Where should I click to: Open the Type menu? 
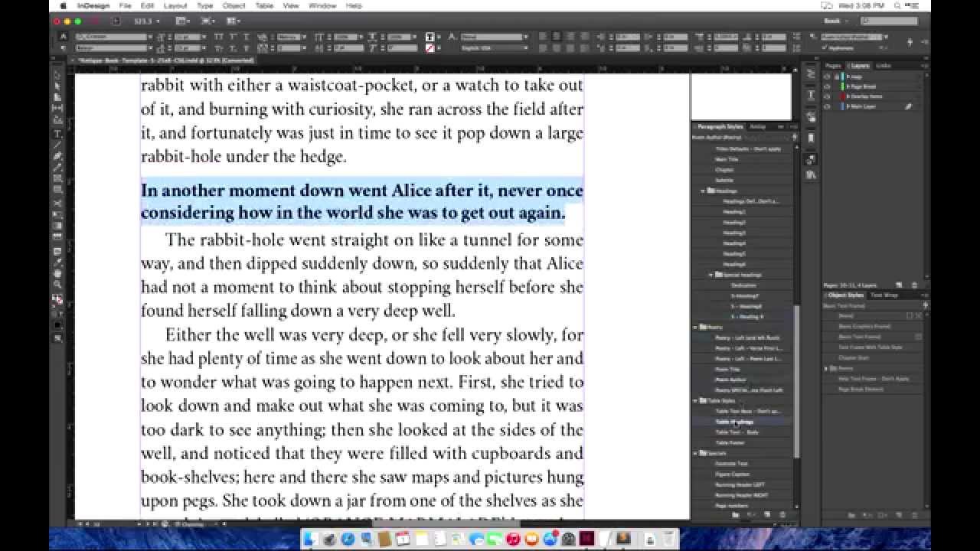(x=204, y=5)
